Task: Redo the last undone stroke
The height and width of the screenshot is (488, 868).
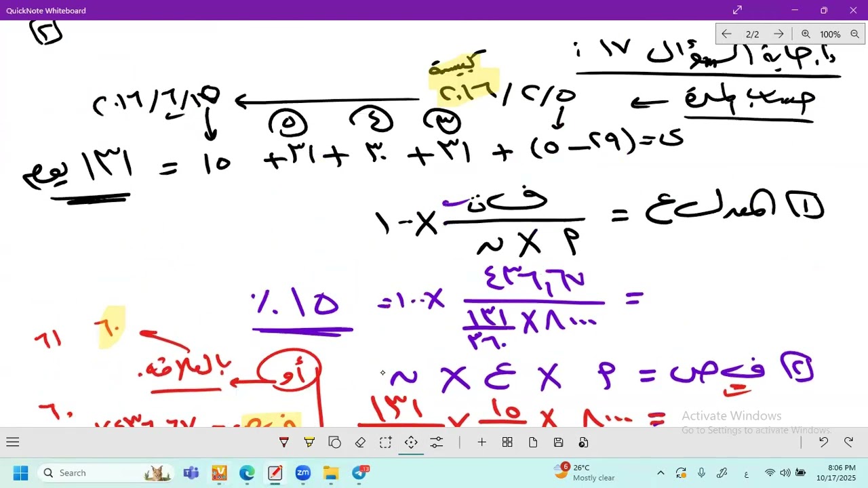Action: tap(848, 442)
